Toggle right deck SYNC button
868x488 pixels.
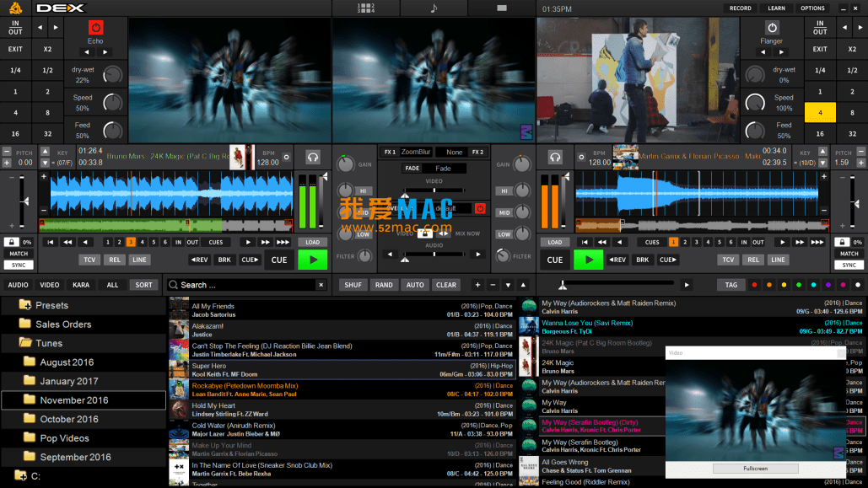(x=849, y=265)
